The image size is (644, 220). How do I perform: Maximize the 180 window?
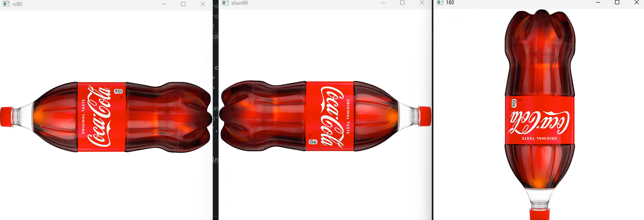[x=617, y=2]
